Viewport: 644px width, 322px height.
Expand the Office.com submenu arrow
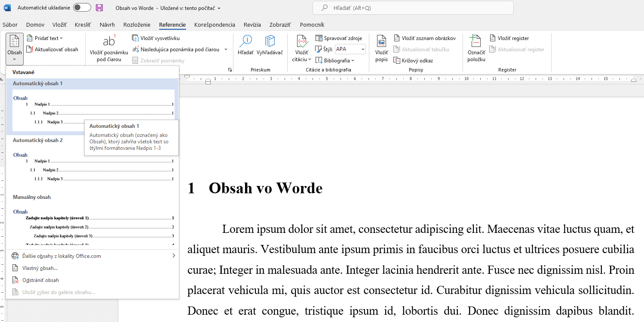[x=174, y=256]
